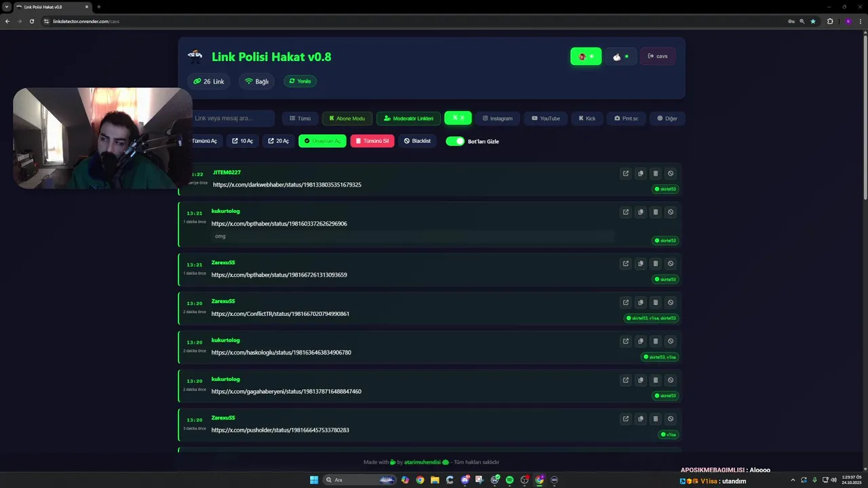Click the omg message under bpthaber link
This screenshot has height=488, width=868.
pos(220,236)
